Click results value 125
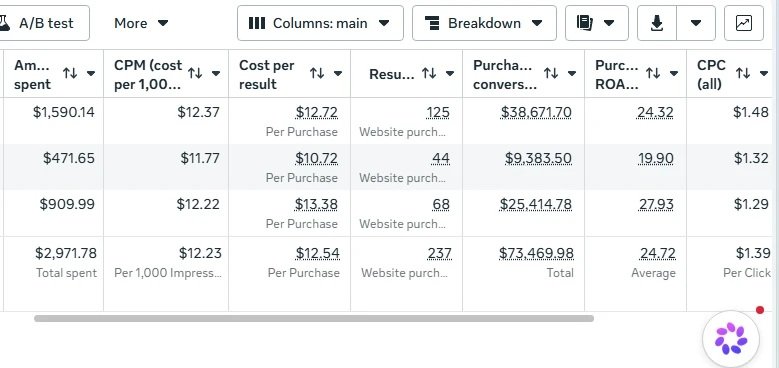Screen dimensions: 779x368 click(438, 112)
